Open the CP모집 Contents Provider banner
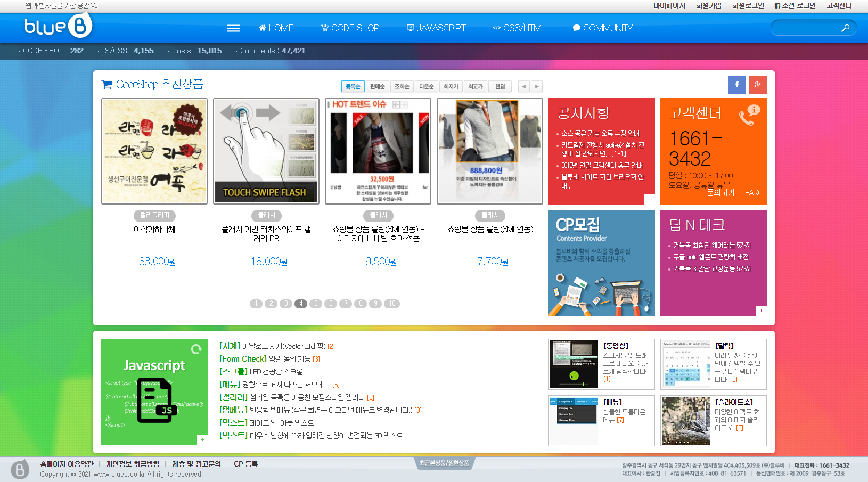 (602, 263)
